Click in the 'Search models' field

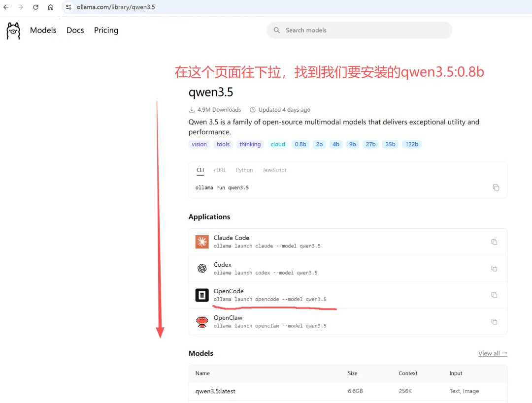[359, 30]
